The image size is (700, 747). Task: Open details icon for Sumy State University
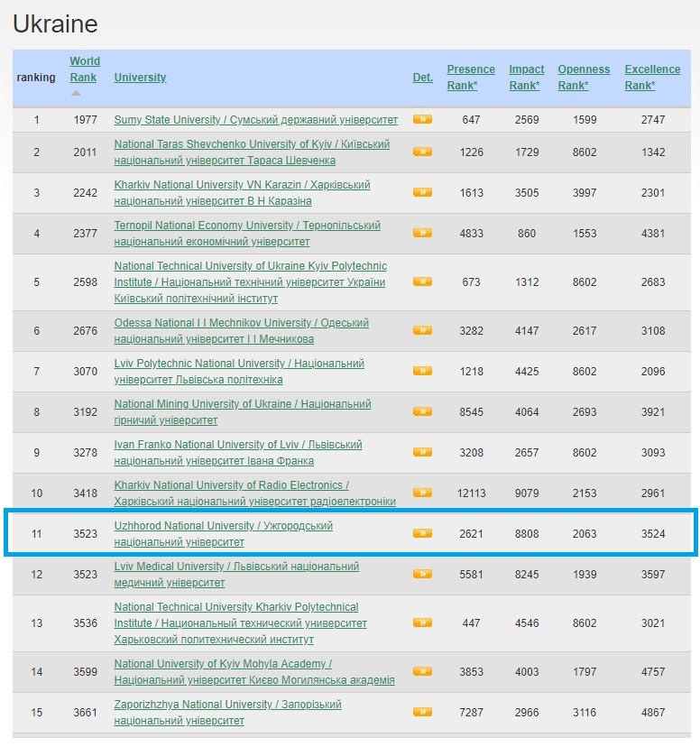[422, 119]
